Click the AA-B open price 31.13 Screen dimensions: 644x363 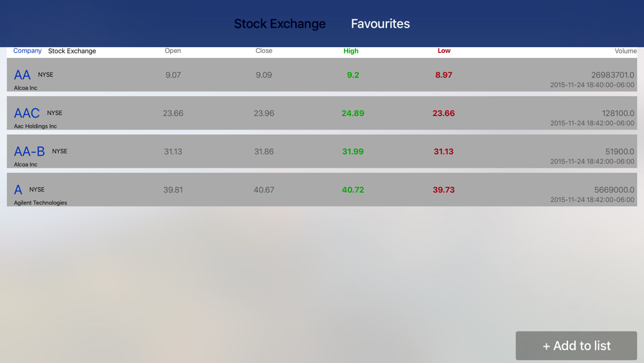click(x=173, y=152)
